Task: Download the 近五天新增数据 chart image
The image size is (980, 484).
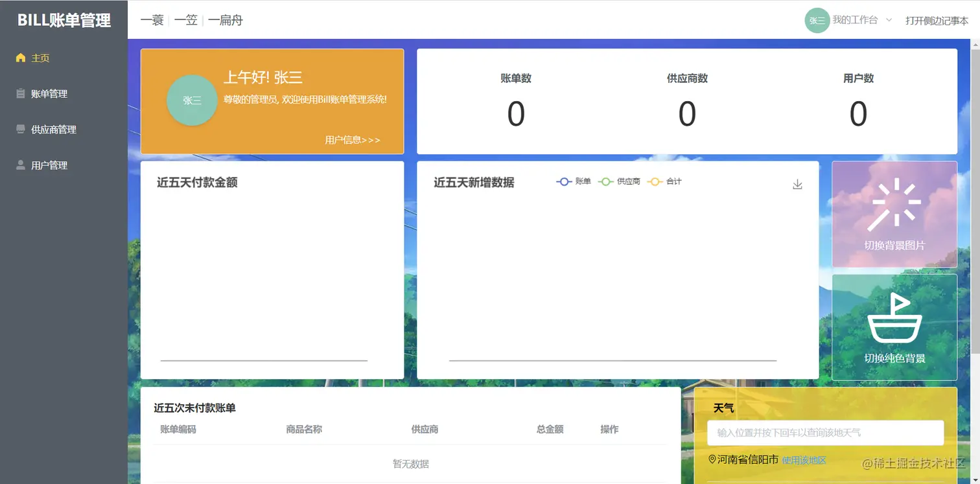Action: click(x=797, y=185)
